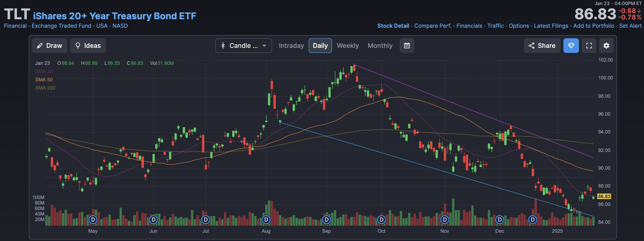Open the NASD exchange link
Viewport: 644px width, 241px height.
click(x=120, y=26)
